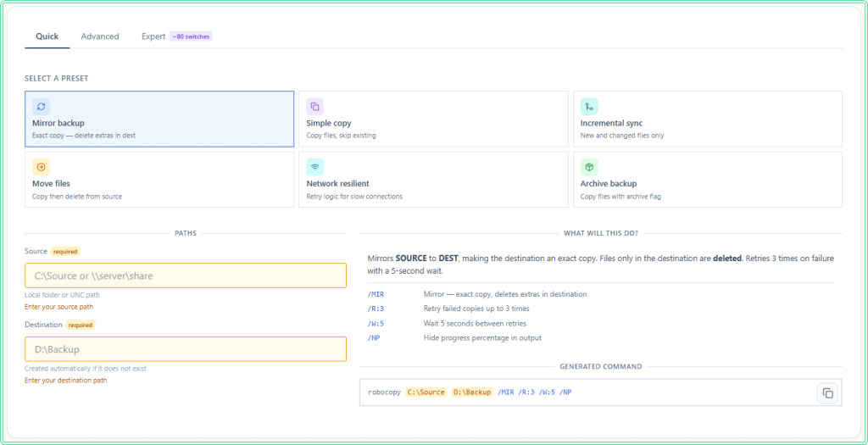The width and height of the screenshot is (868, 445).
Task: Open the Advanced tab
Action: pos(100,36)
